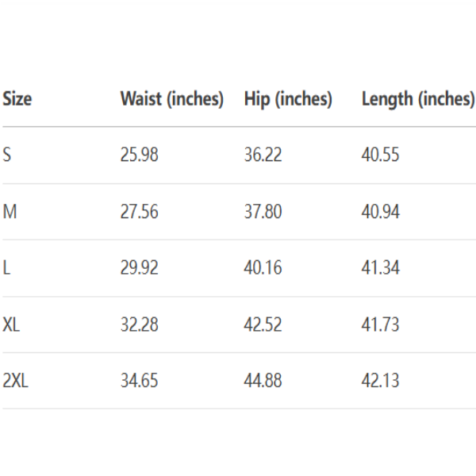476x476 pixels.
Task: Click the Waist (inches) column header
Action: [172, 99]
